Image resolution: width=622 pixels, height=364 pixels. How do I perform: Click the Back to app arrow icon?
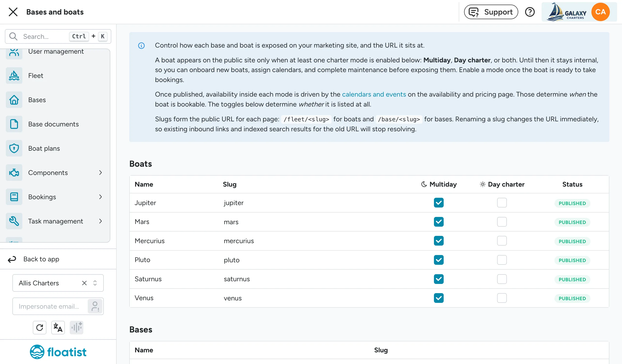[12, 259]
